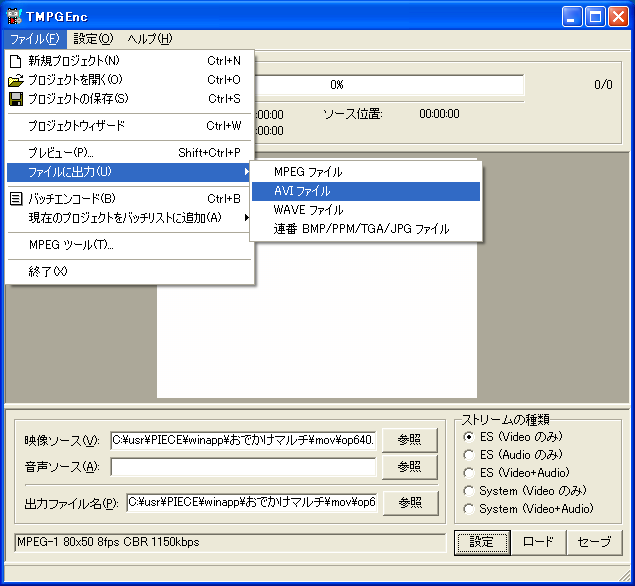This screenshot has width=635, height=586.
Task: Click the TMPGEnc title bar app icon
Action: 14,16
